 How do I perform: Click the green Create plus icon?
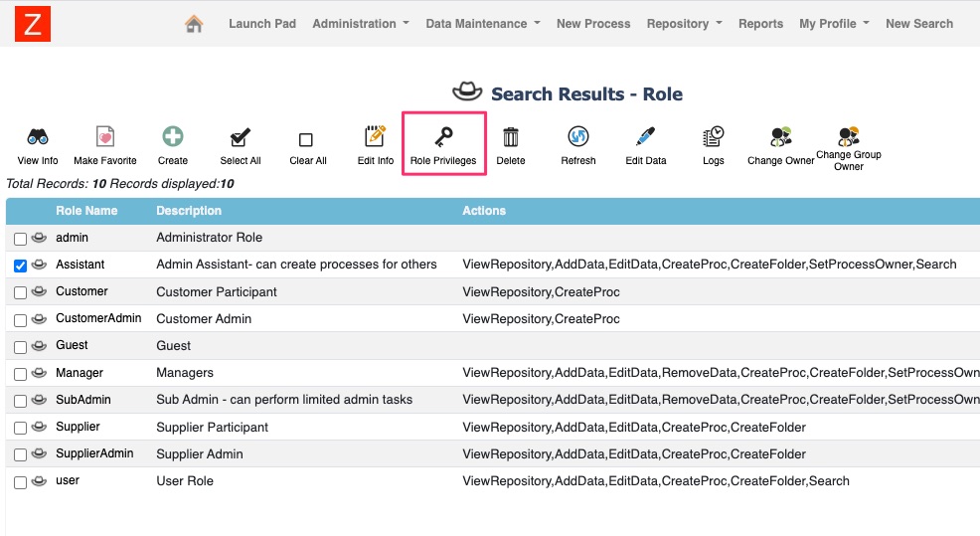173,136
